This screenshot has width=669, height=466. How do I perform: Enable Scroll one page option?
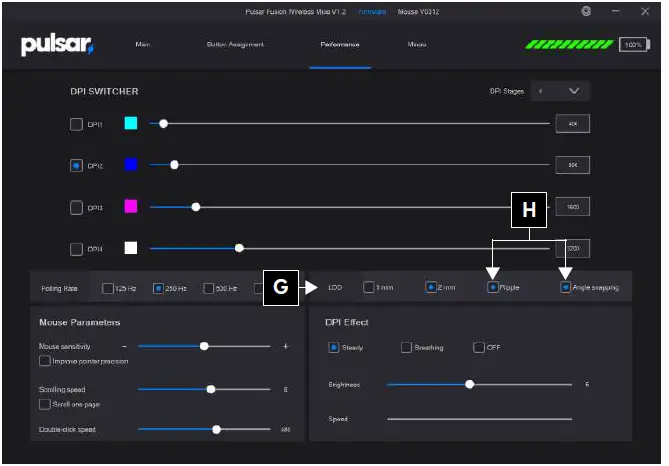tap(45, 404)
